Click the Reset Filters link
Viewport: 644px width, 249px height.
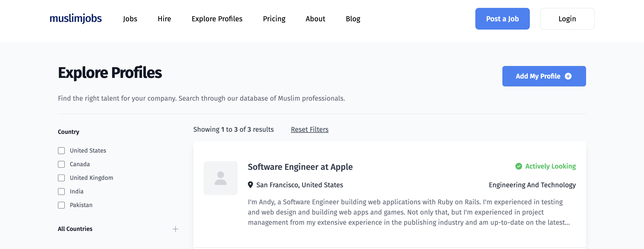click(x=309, y=129)
